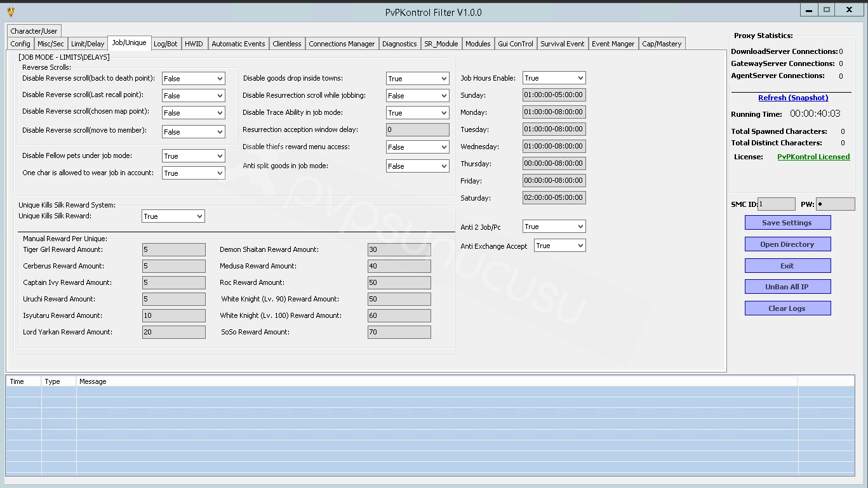
Task: Expand Disable Resurrection scroll while jobbing dropdown
Action: point(418,96)
